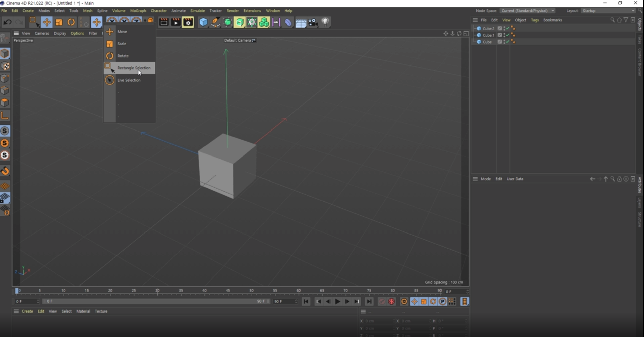Toggle the Cube.2 visibility dots

[504, 28]
